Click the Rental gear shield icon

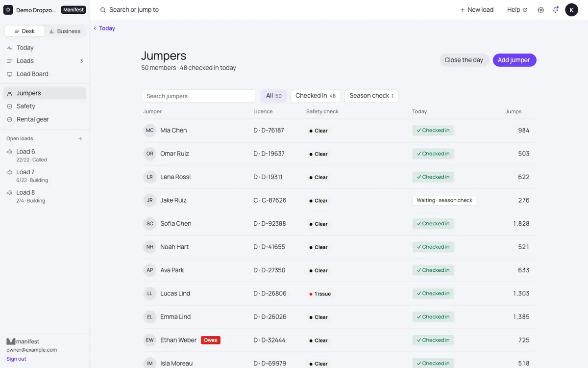pos(10,119)
